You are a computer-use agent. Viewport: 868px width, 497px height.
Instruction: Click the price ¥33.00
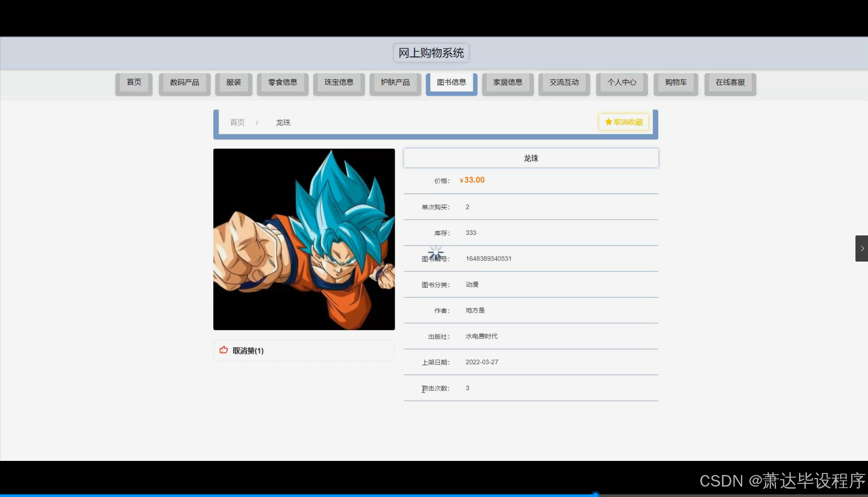(x=472, y=180)
